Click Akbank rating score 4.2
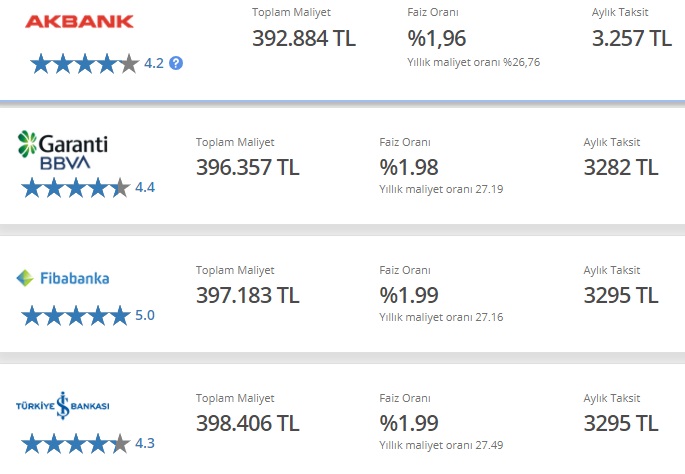The image size is (685, 474). point(154,63)
